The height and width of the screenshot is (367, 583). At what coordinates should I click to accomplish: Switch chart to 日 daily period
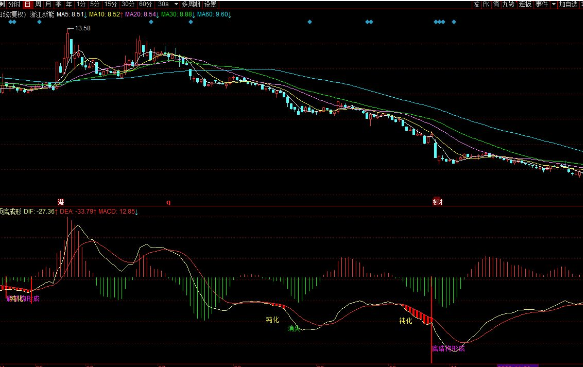(x=28, y=4)
